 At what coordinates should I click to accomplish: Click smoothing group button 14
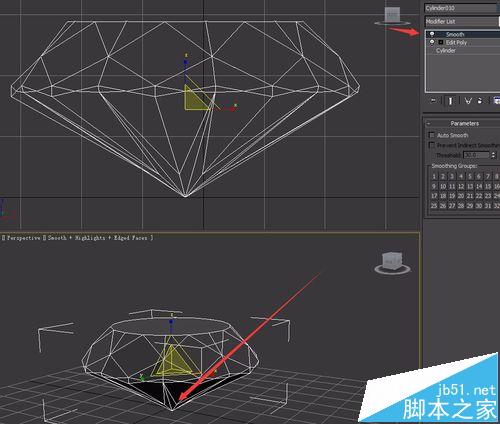click(x=479, y=186)
